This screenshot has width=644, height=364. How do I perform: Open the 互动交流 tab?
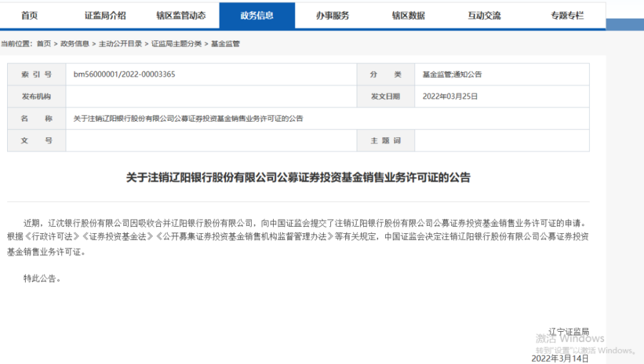point(484,15)
